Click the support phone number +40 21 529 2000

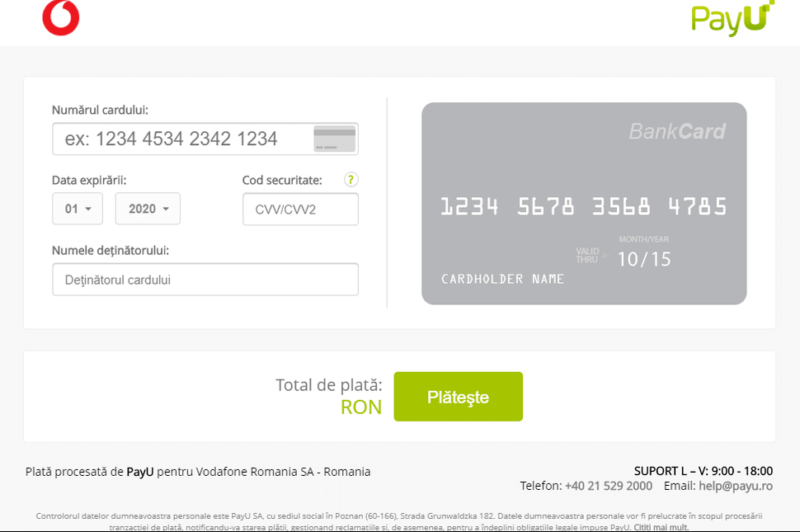coord(608,486)
